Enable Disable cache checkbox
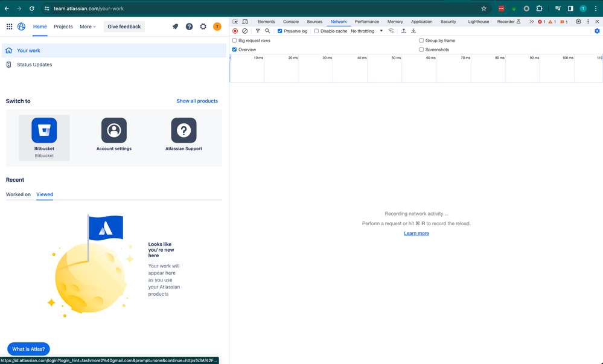The image size is (603, 364). [316, 31]
